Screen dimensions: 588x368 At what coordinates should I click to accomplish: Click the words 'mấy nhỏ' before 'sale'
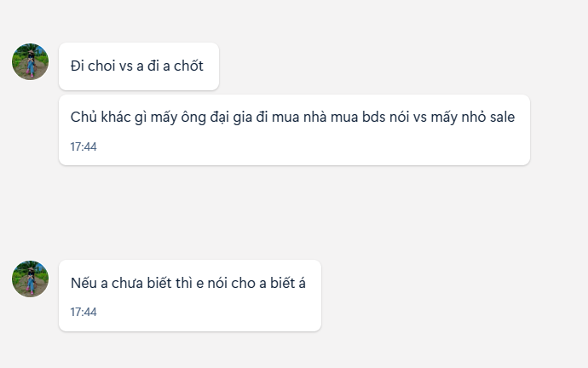[458, 118]
